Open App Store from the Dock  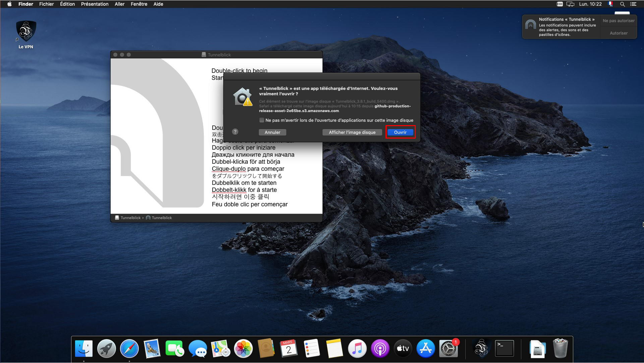(x=426, y=349)
